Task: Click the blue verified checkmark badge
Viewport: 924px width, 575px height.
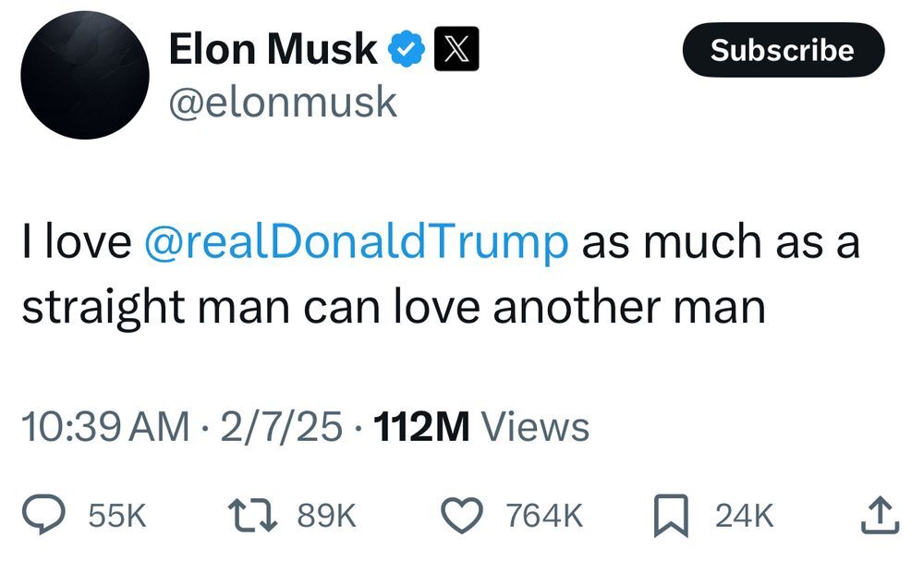Action: click(x=406, y=49)
